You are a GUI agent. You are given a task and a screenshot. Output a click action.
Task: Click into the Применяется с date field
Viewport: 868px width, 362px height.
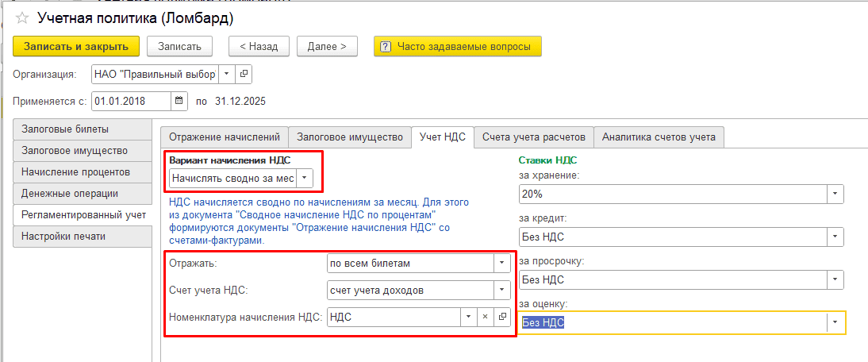[131, 101]
